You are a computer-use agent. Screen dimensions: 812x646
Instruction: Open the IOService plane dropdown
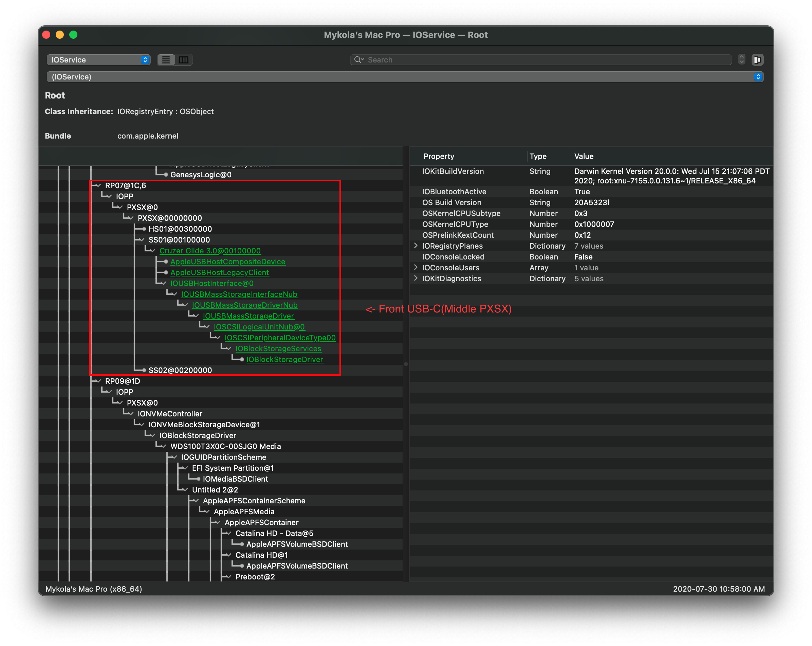point(99,59)
